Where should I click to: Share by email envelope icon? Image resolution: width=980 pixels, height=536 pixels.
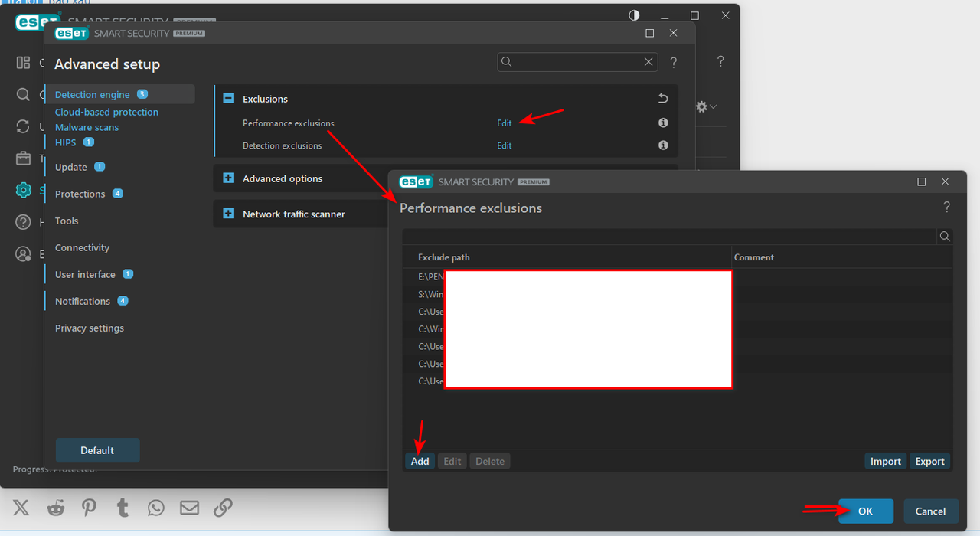tap(189, 507)
